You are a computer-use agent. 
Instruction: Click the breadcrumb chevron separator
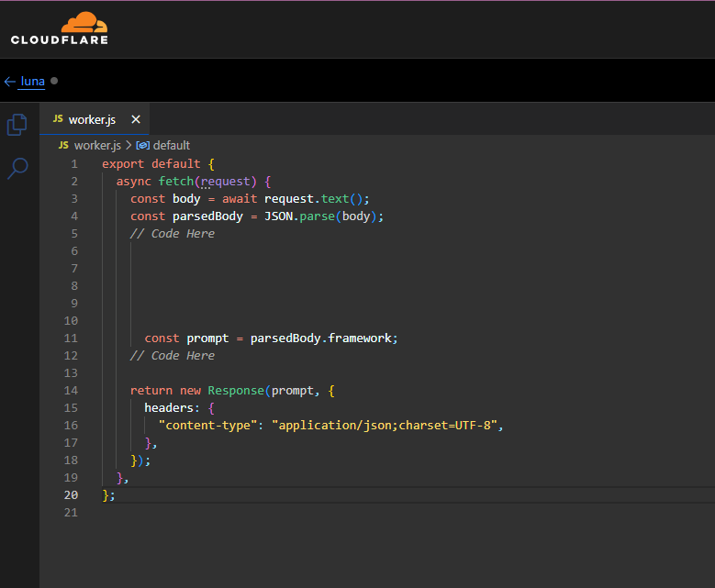128,146
